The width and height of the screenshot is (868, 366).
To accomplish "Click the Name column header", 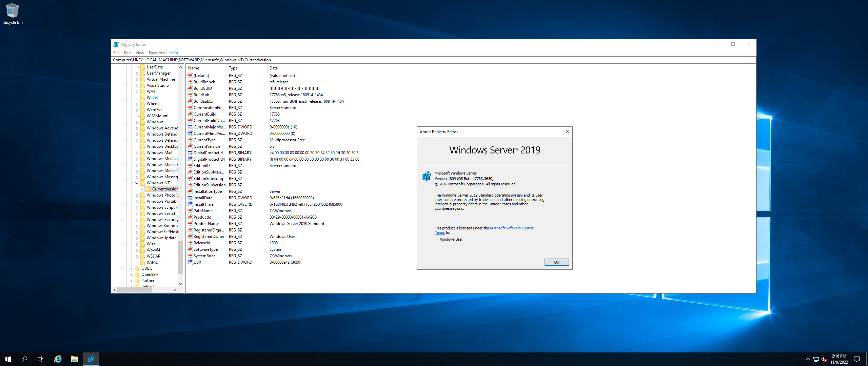I will point(206,68).
